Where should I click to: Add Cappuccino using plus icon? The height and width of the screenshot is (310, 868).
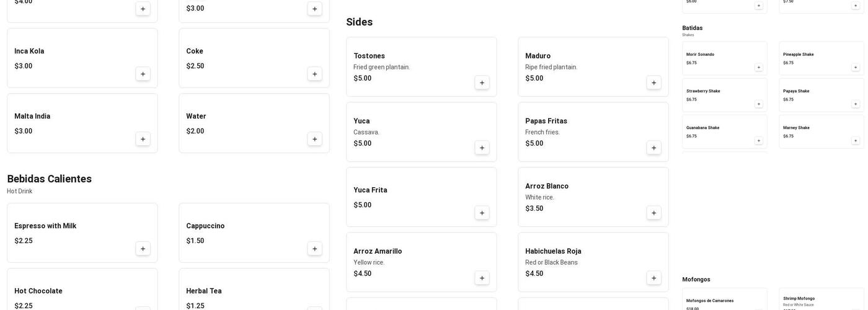click(314, 249)
